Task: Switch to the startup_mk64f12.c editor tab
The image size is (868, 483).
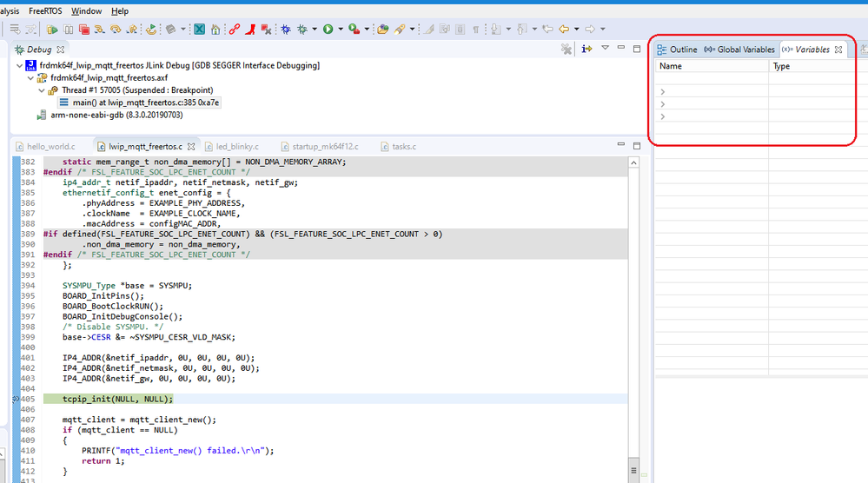Action: tap(320, 147)
